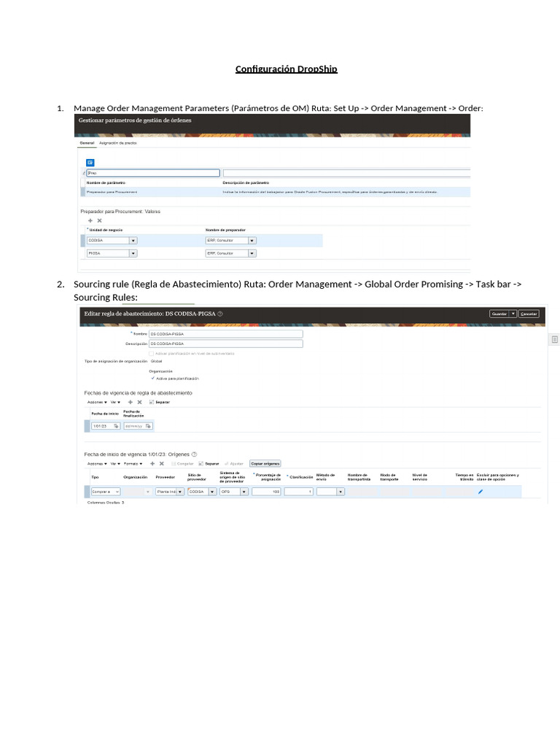Click the Clasificación field with value 1
The image size is (560, 747).
point(298,492)
